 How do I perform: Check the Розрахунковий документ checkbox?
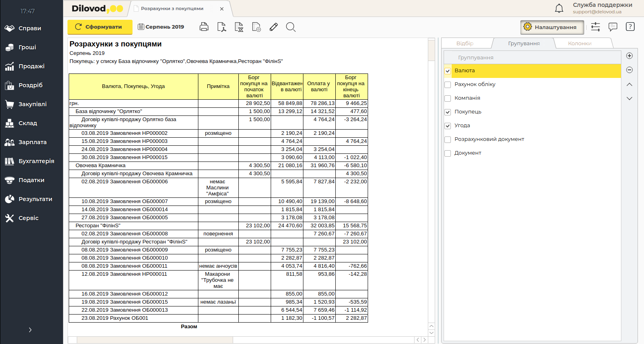point(448,140)
